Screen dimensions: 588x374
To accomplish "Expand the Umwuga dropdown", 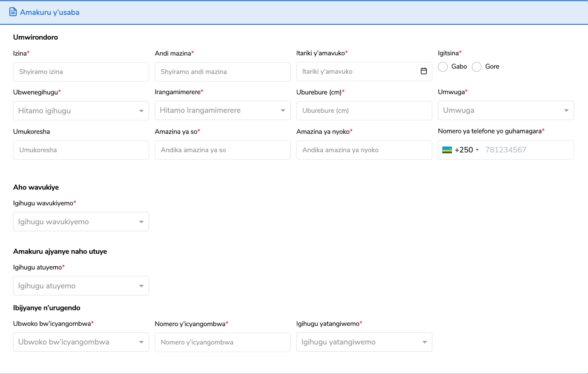I will point(506,110).
